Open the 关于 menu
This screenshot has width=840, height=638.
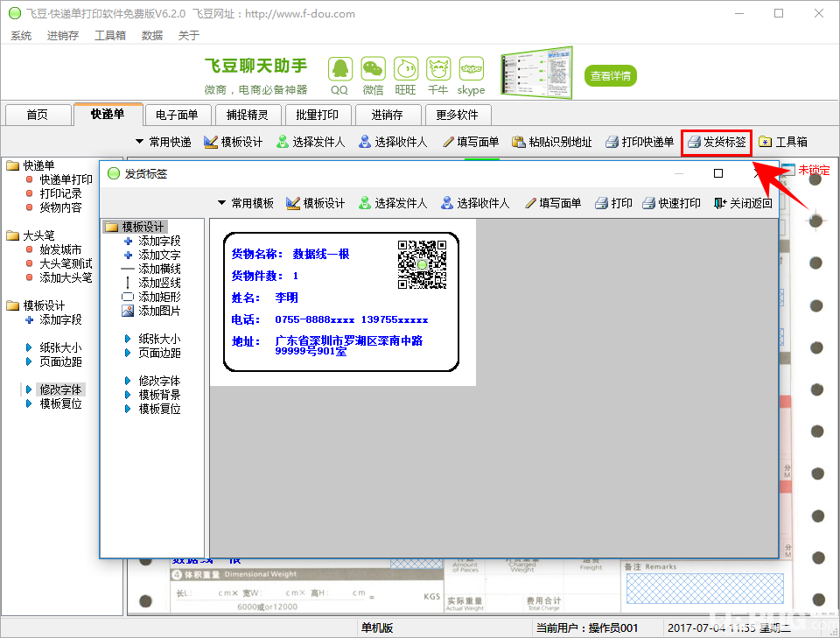[189, 35]
